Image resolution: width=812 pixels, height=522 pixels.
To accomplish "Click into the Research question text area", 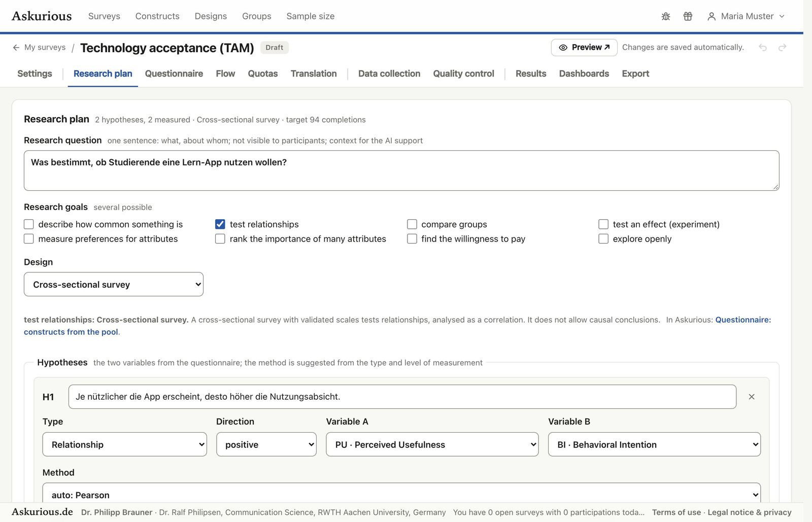I will coord(401,170).
